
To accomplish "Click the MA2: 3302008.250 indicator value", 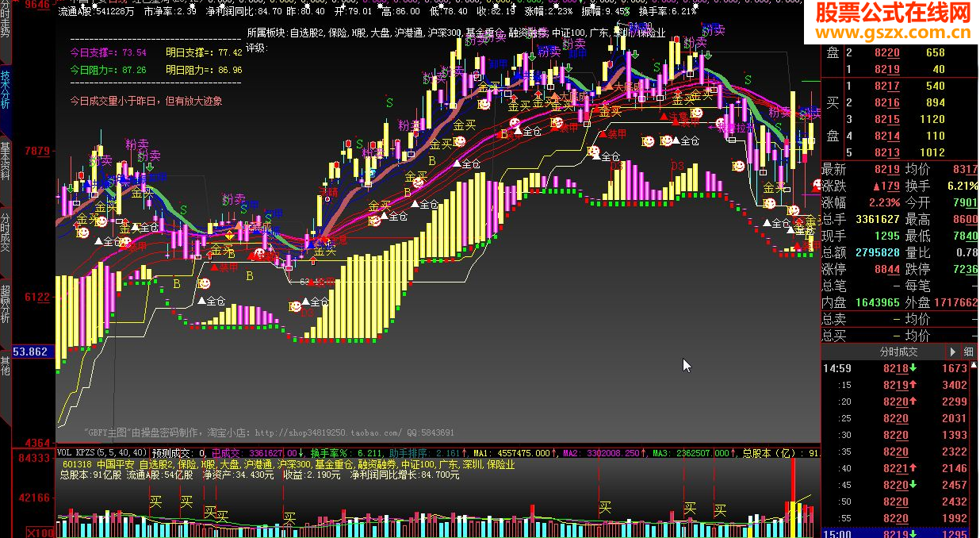I will pos(607,453).
